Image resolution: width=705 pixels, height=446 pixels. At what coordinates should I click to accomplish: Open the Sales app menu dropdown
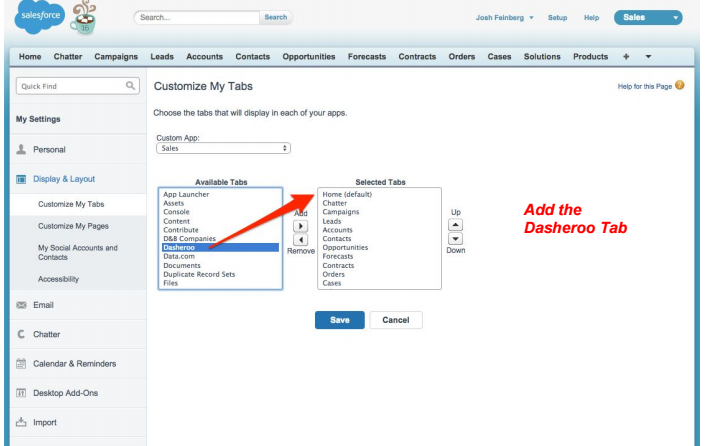click(648, 18)
